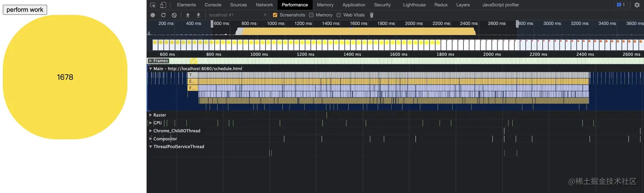
Task: Open the issues counter badge
Action: [x=621, y=5]
